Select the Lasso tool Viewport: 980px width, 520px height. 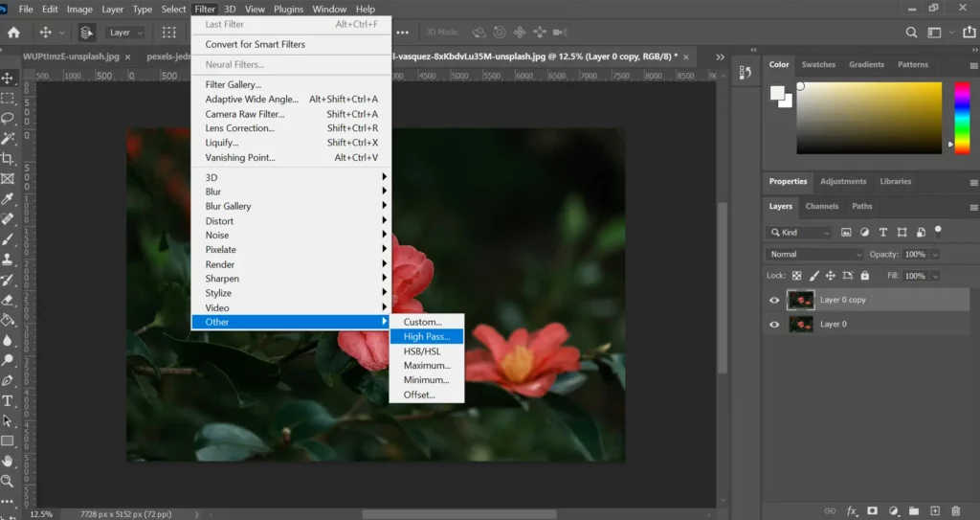8,118
